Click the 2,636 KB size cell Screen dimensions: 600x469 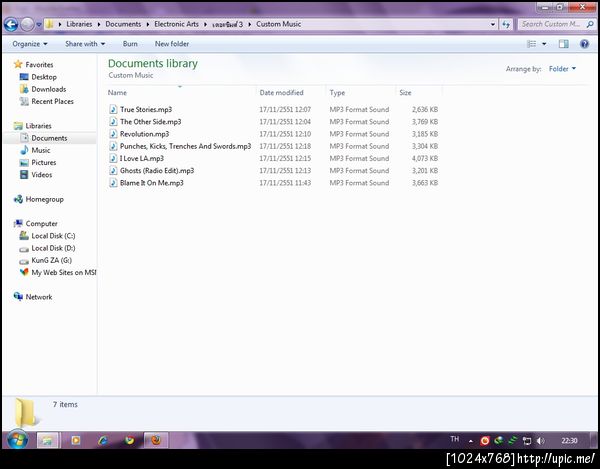tap(425, 109)
